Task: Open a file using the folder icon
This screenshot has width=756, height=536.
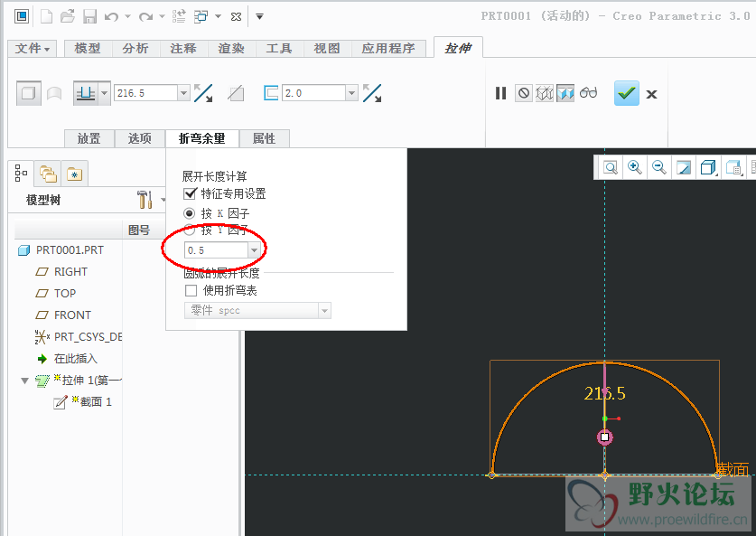Action: coord(68,16)
